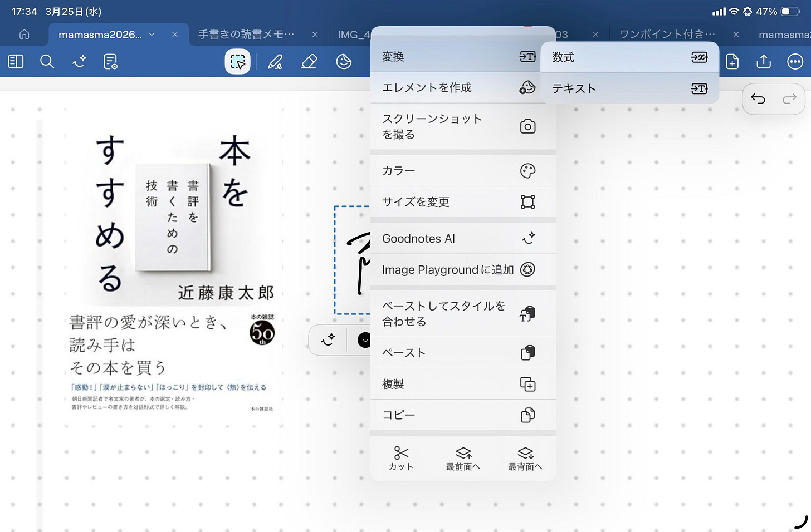The image size is (811, 532).
Task: Tap the AI sparkle button near the selection
Action: (x=328, y=340)
